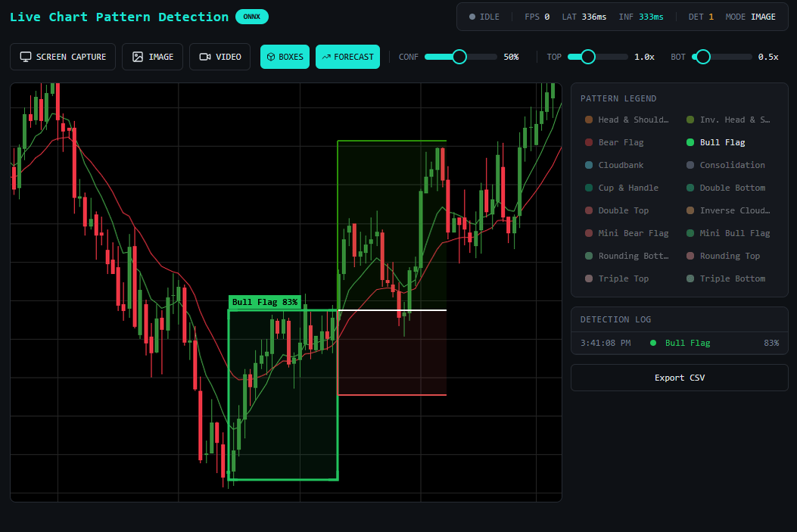Click the gray IDLE status dot
This screenshot has height=532, width=797.
(x=472, y=17)
